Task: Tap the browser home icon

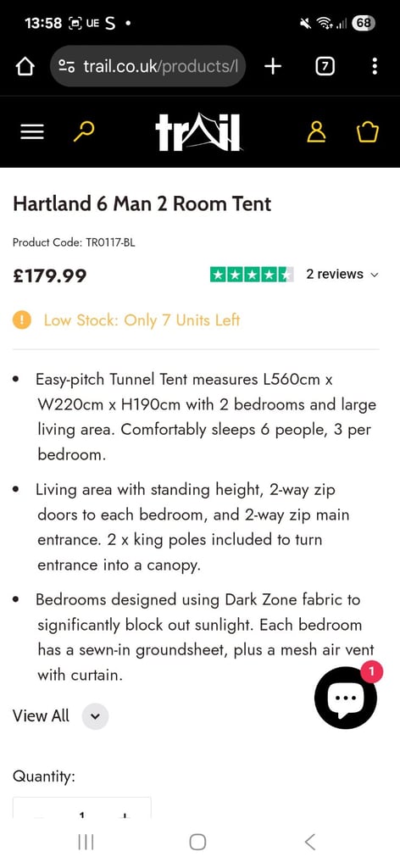Action: click(25, 67)
